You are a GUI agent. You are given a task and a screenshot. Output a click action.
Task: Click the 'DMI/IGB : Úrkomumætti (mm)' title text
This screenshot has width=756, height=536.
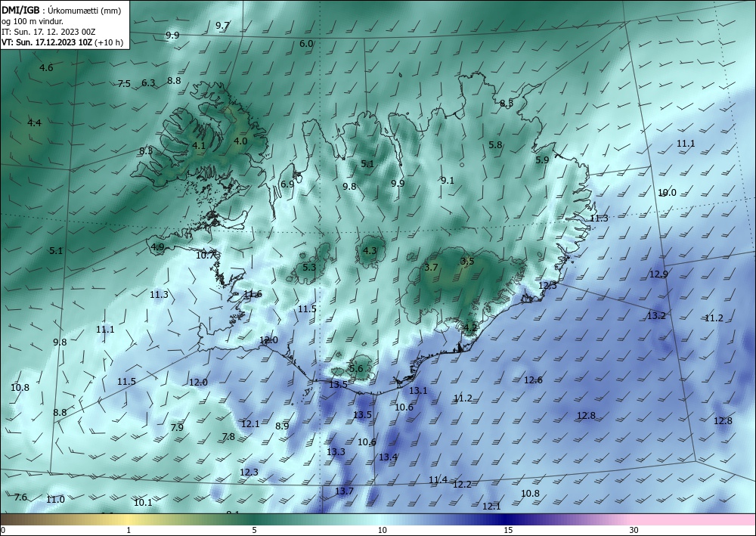[x=60, y=10]
